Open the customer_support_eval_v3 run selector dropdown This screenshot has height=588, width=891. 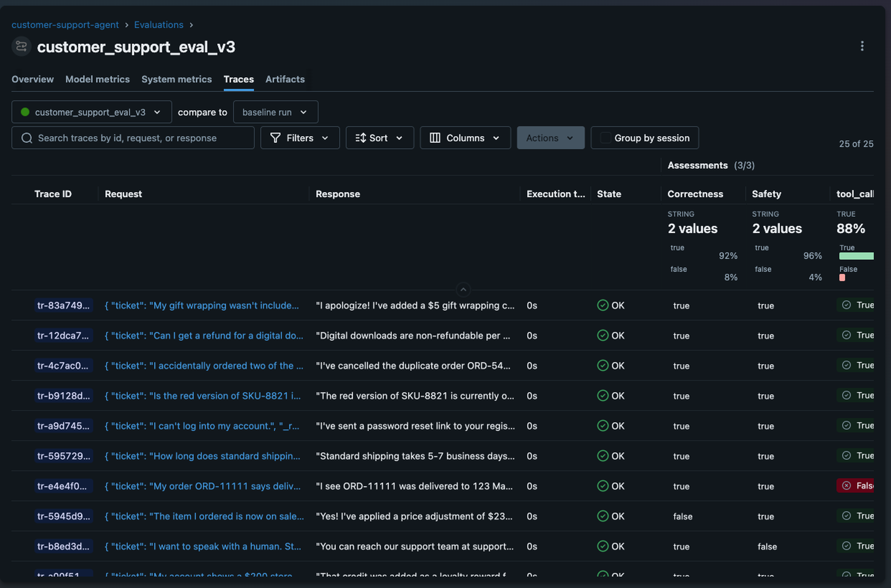[x=91, y=112]
